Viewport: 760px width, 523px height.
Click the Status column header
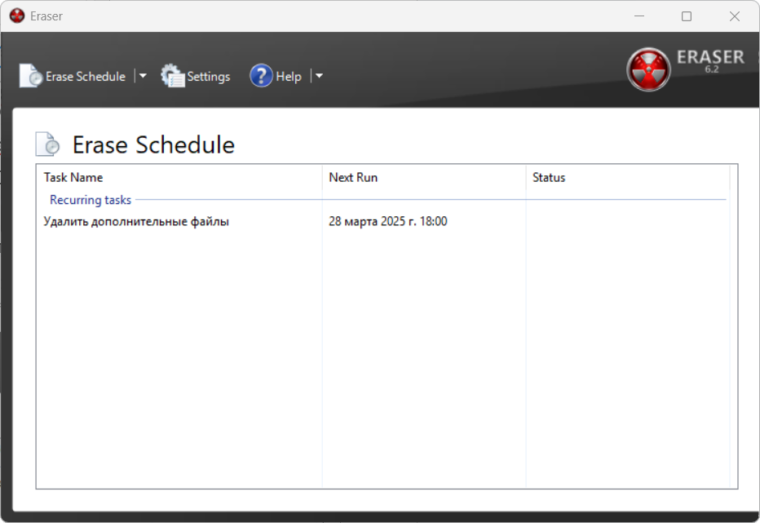(x=549, y=178)
